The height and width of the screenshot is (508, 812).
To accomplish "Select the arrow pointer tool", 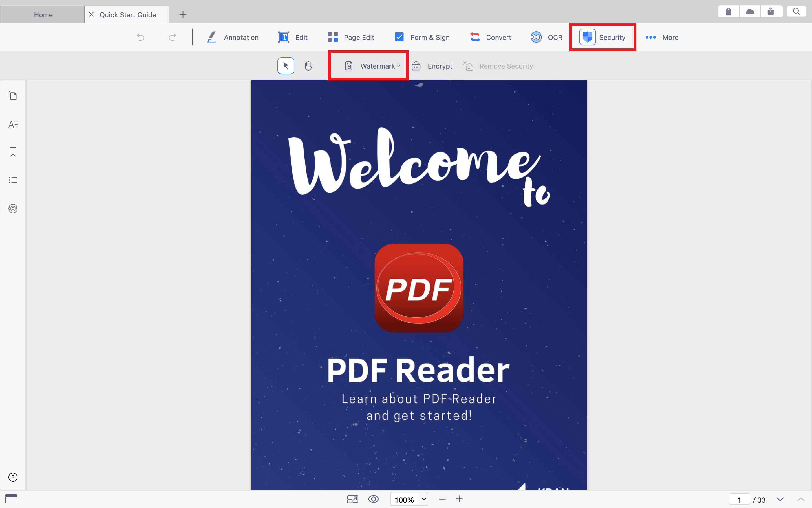I will pos(286,65).
